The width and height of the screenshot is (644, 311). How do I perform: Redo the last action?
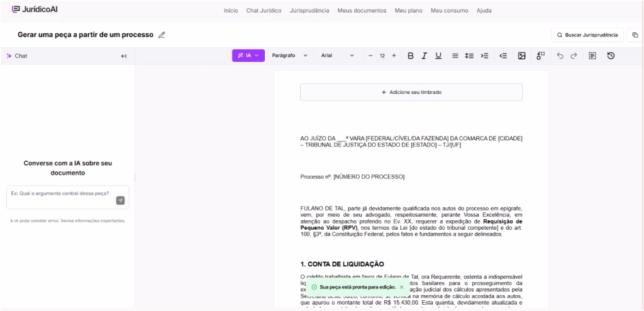click(x=574, y=55)
